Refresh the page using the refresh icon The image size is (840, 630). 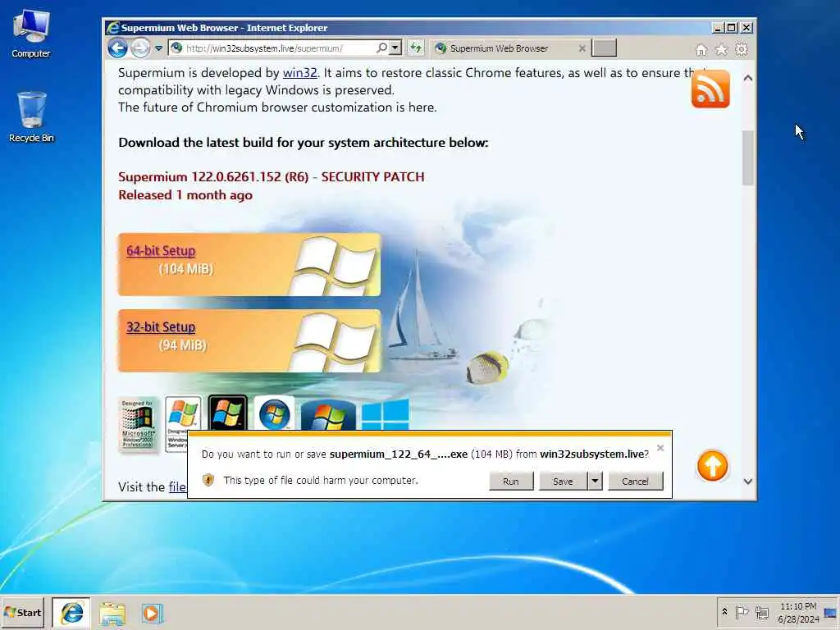point(416,48)
